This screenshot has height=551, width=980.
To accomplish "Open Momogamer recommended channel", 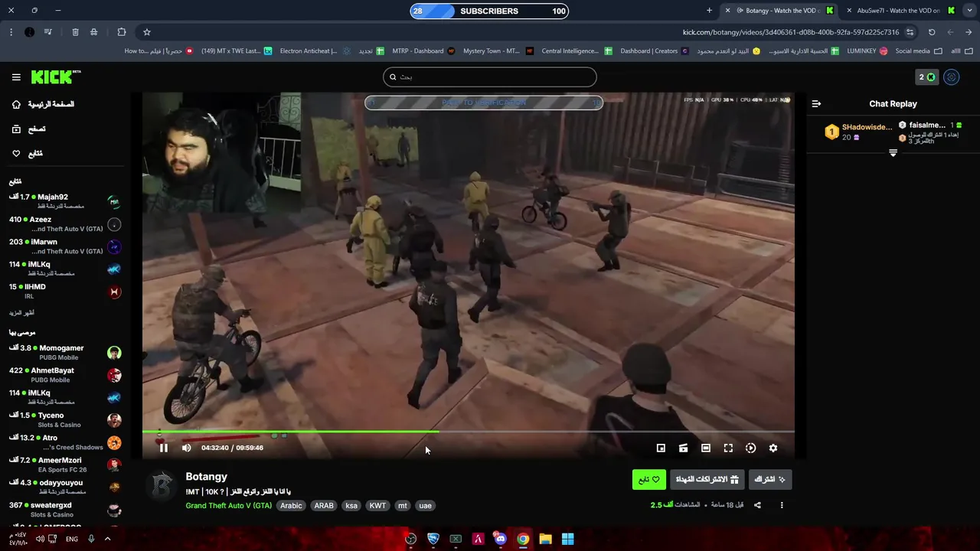I will [x=65, y=352].
